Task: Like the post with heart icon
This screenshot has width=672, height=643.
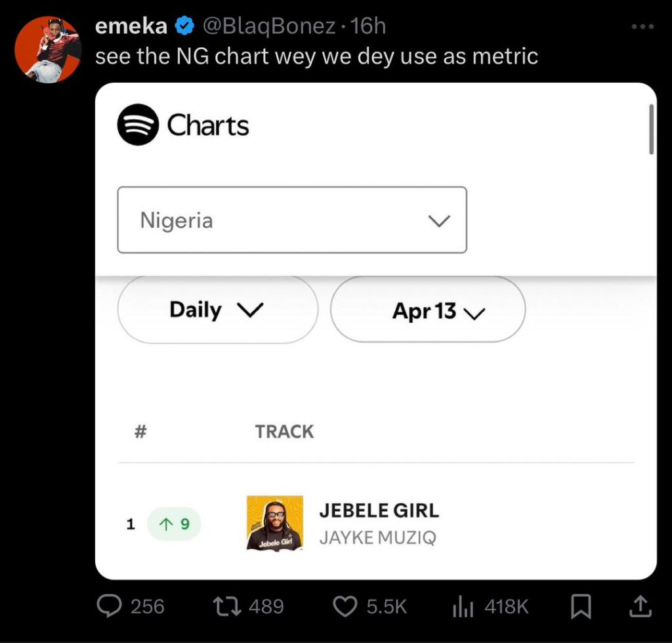Action: [x=345, y=607]
